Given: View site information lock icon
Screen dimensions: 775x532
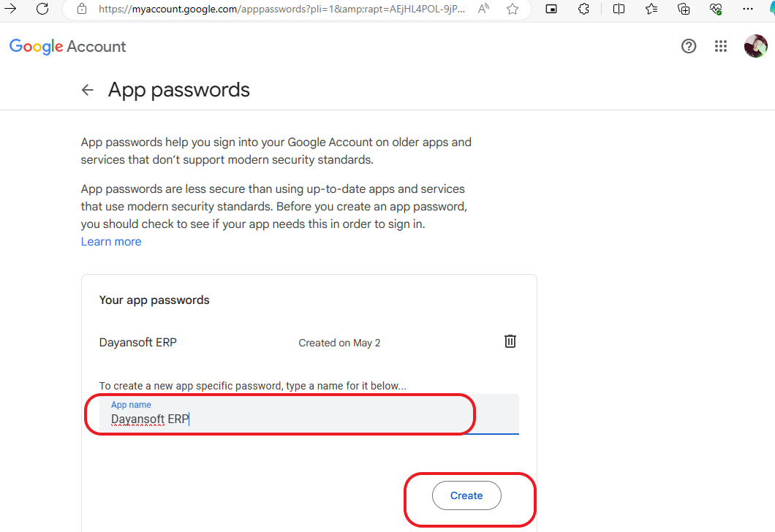Looking at the screenshot, I should tap(82, 8).
